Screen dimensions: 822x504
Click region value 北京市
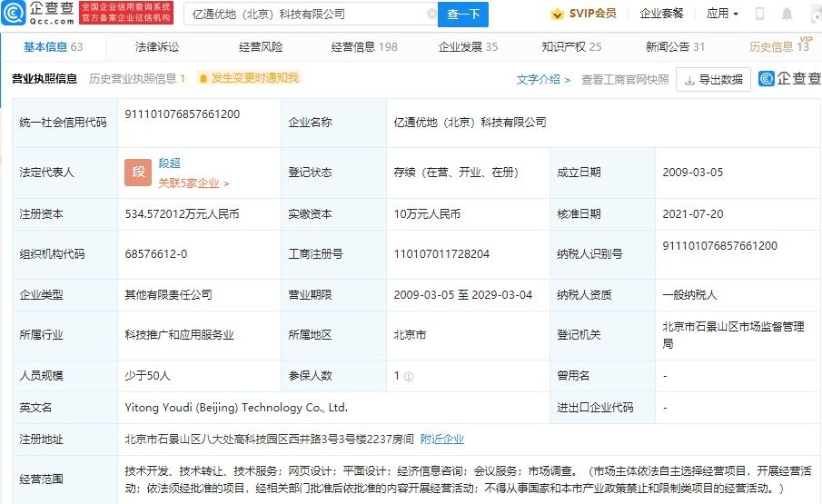click(x=410, y=335)
